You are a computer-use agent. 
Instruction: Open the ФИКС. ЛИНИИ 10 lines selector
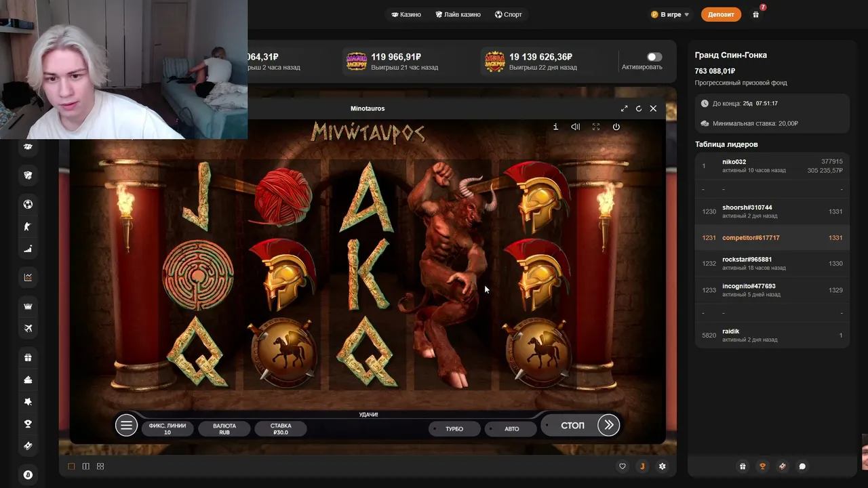tap(167, 428)
